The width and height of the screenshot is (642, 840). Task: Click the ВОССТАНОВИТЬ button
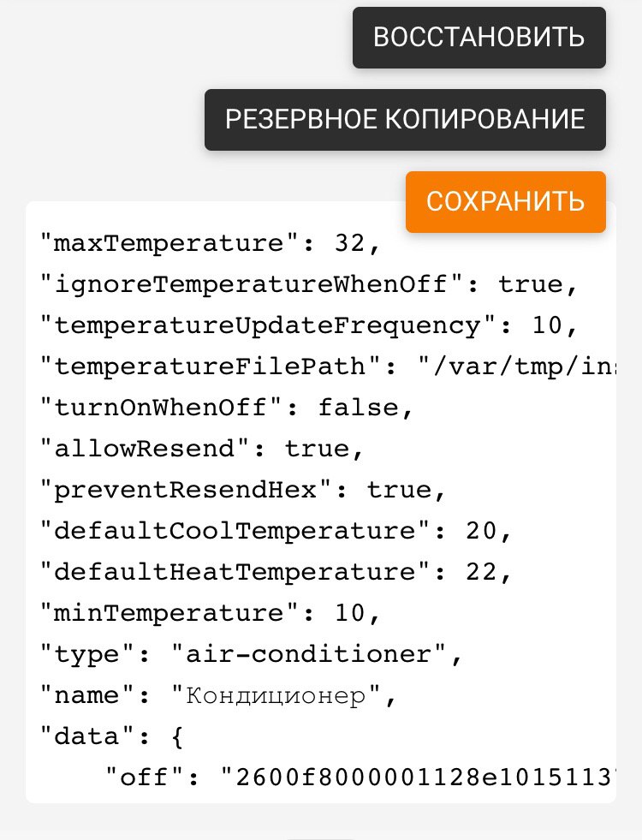(479, 38)
